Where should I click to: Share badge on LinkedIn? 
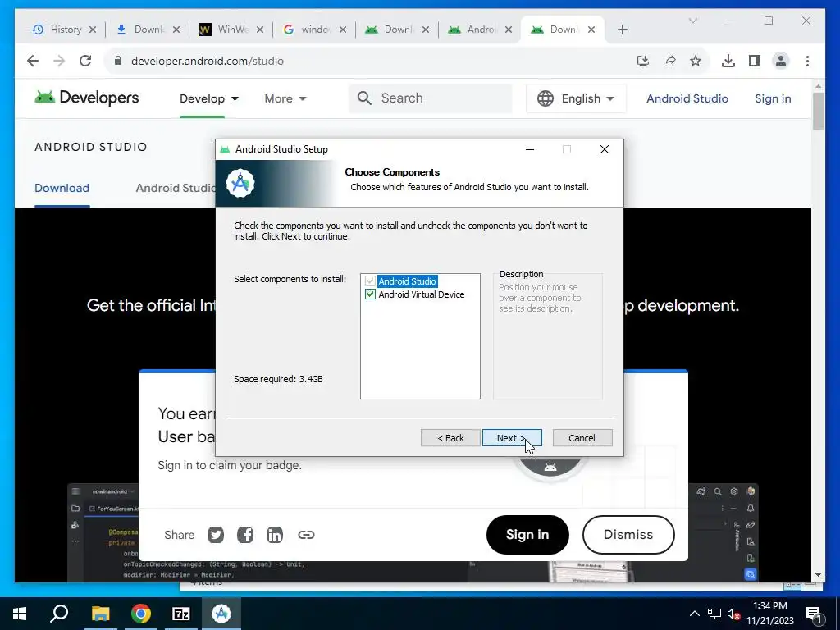pyautogui.click(x=274, y=535)
